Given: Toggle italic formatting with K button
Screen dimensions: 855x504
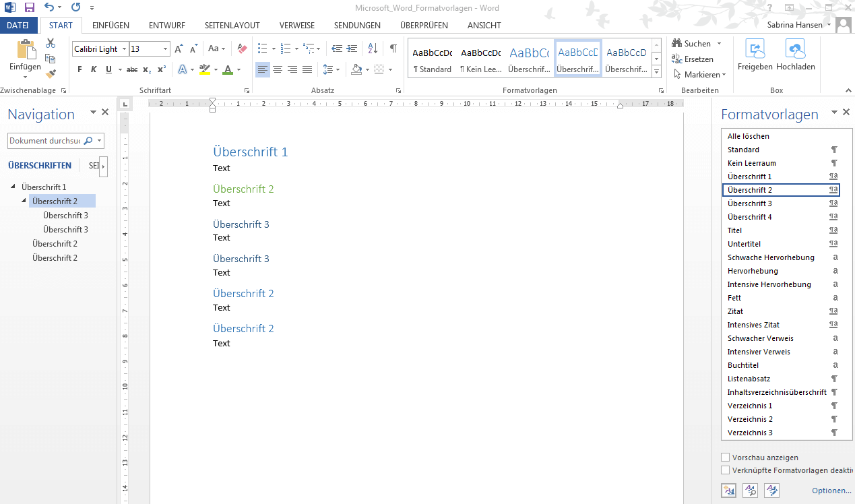Looking at the screenshot, I should (94, 69).
